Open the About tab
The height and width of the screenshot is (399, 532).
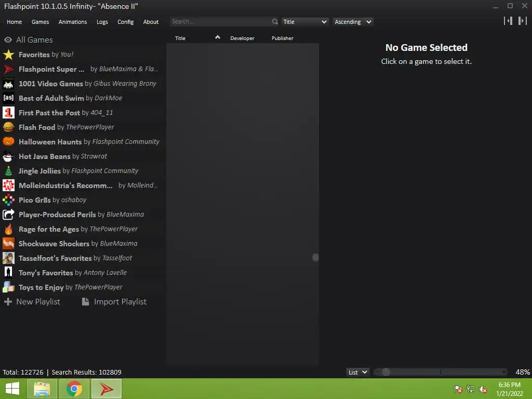point(151,22)
